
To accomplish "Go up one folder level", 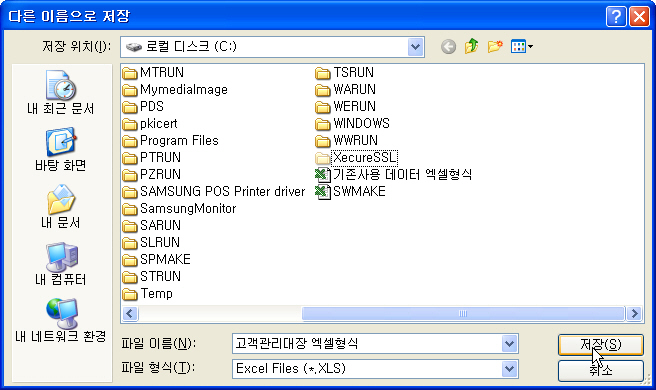I will point(472,46).
